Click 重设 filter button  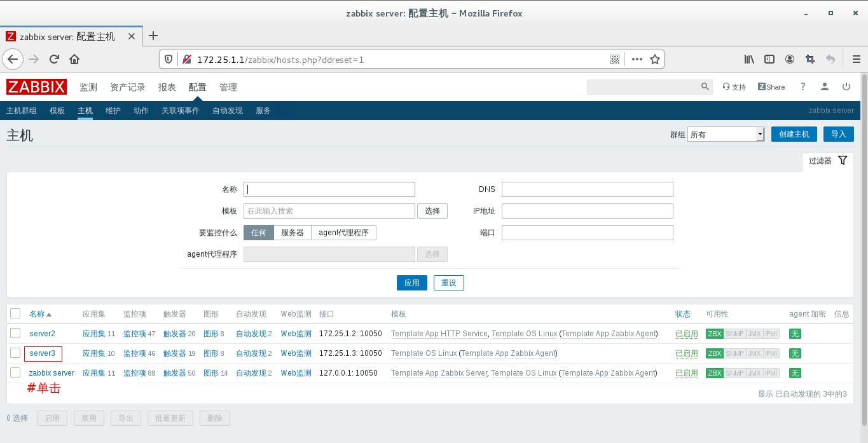click(449, 283)
